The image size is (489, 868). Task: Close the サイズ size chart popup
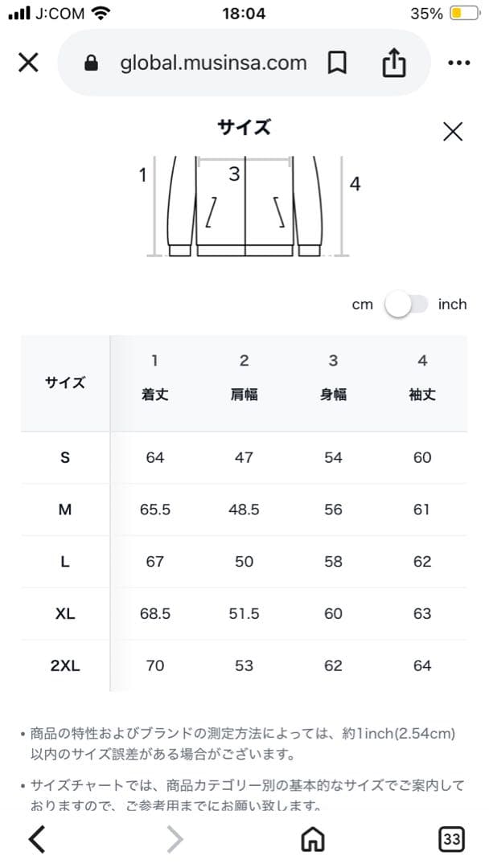pos(453,132)
